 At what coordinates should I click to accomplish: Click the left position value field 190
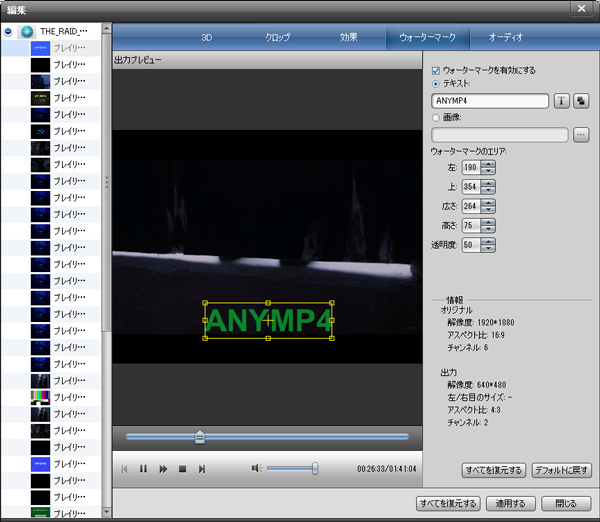tap(471, 168)
